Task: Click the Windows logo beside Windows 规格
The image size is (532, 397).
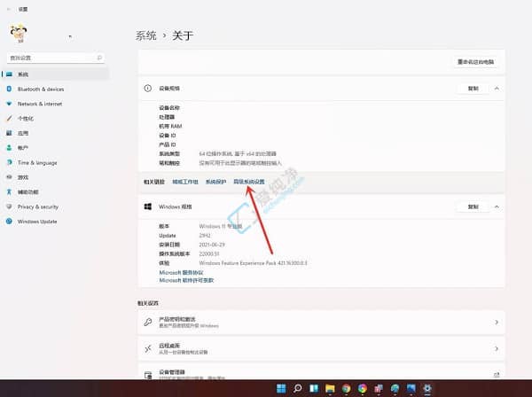Action: (x=148, y=206)
